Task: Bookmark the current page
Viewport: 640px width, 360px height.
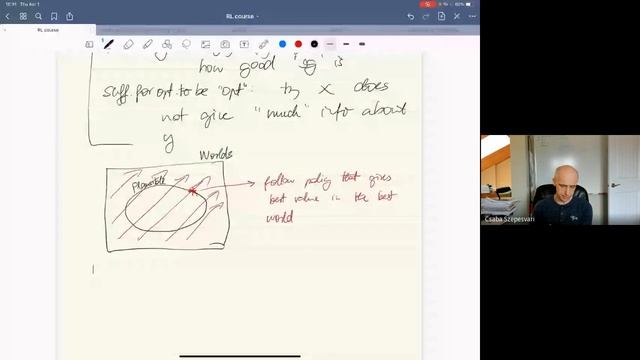Action: pos(54,16)
